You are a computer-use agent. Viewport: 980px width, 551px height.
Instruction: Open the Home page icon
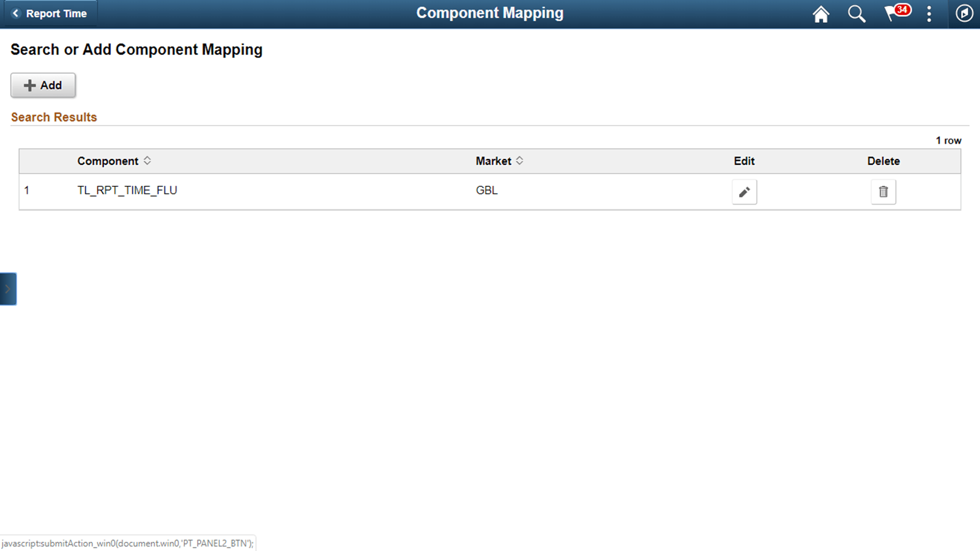821,14
